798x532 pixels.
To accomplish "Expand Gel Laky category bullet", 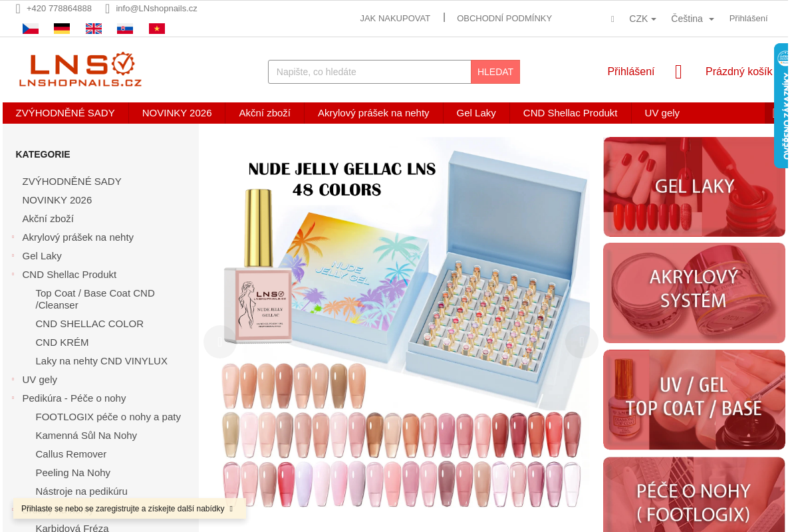I will 13,255.
